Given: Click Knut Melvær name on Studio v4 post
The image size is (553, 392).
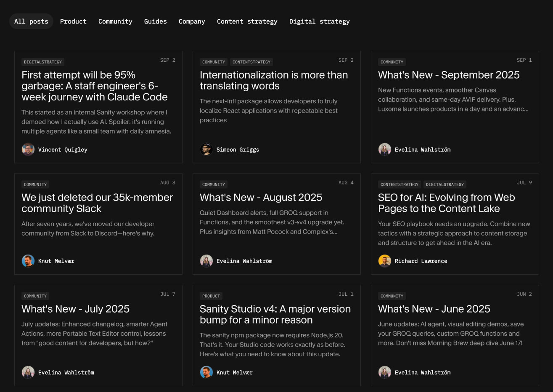Looking at the screenshot, I should [x=234, y=373].
